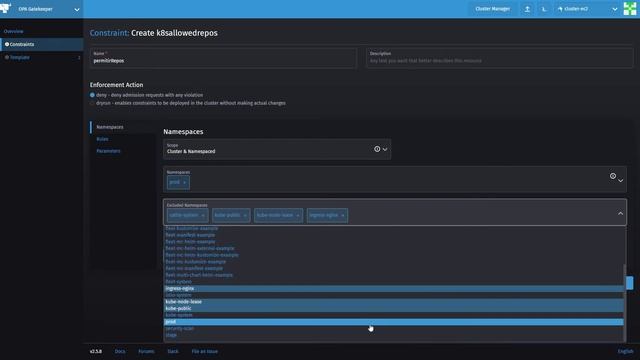
Task: Remove kube-public chip from excluded namespaces
Action: coord(245,216)
